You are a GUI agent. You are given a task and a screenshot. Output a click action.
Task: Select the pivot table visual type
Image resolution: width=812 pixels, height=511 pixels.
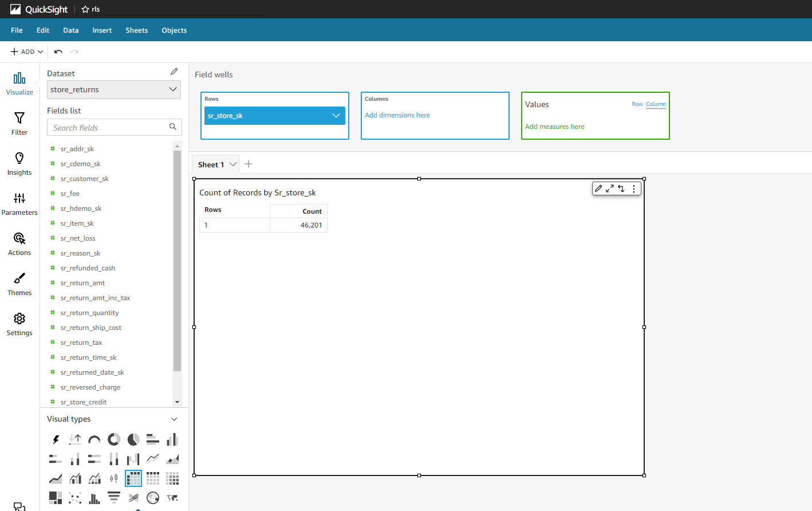pos(133,478)
